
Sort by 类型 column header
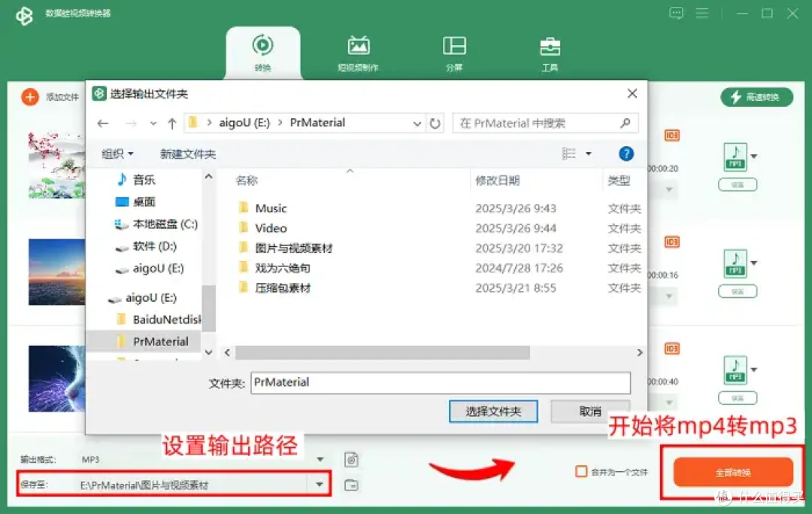pos(619,181)
